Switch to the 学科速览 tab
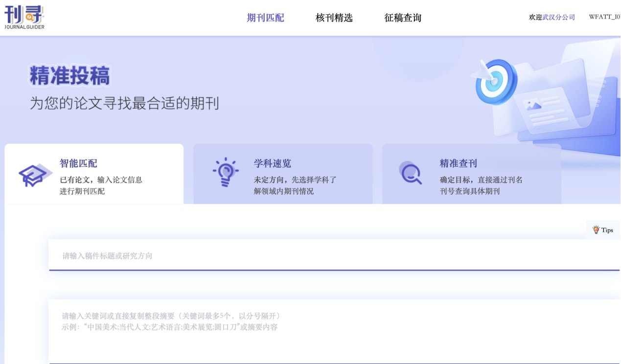This screenshot has height=364, width=621. coord(273,163)
